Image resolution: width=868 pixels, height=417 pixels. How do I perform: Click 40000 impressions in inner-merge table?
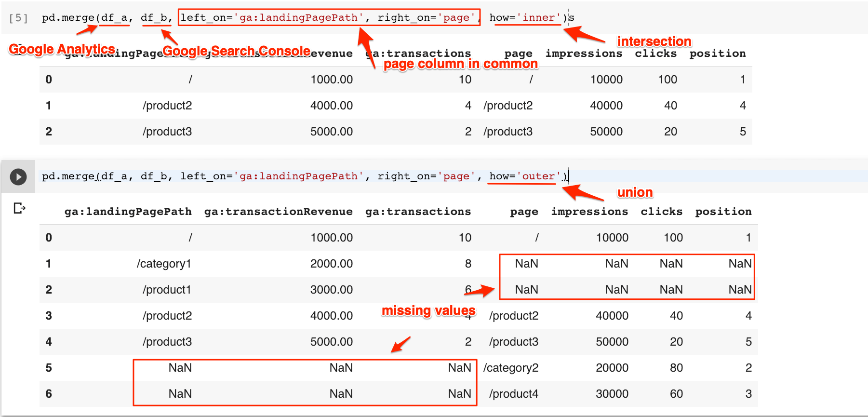[606, 106]
